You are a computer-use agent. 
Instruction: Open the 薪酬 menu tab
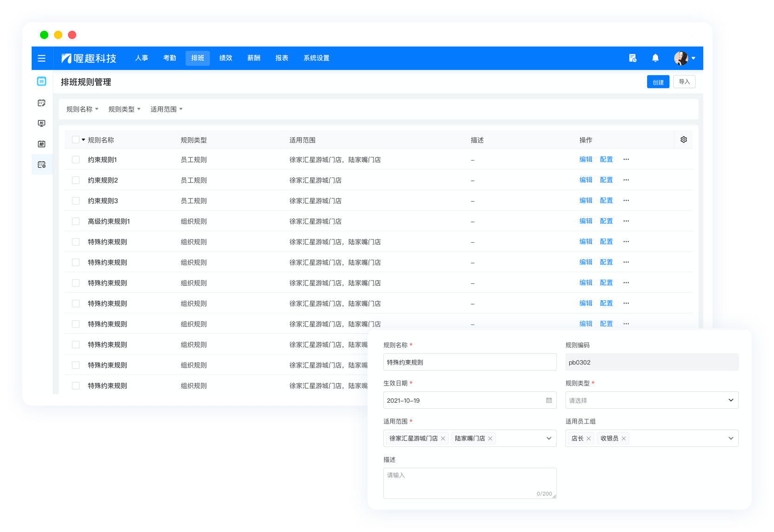254,58
